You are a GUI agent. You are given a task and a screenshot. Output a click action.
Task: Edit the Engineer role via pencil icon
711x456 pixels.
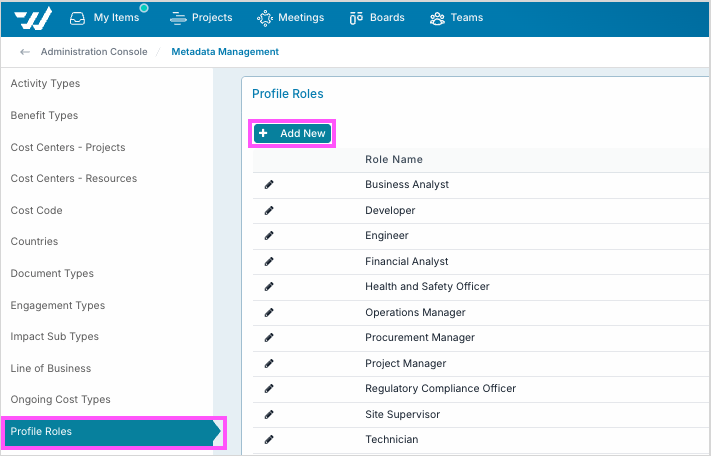click(269, 236)
